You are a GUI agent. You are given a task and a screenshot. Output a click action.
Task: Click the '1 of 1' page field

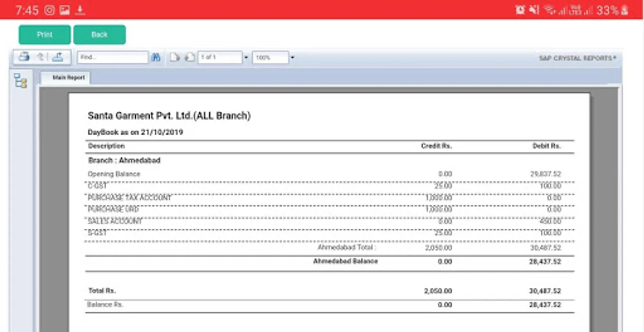pos(220,57)
